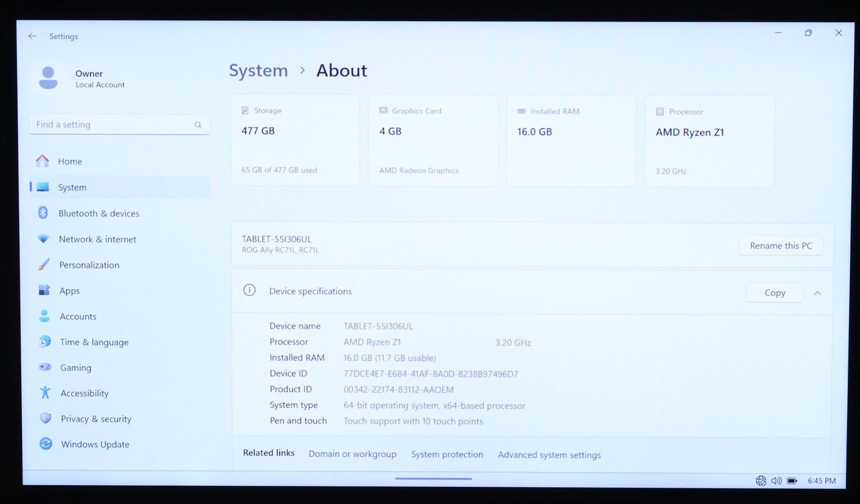Click the Windows Update sync icon
Screen dimensions: 860x504
(46, 444)
